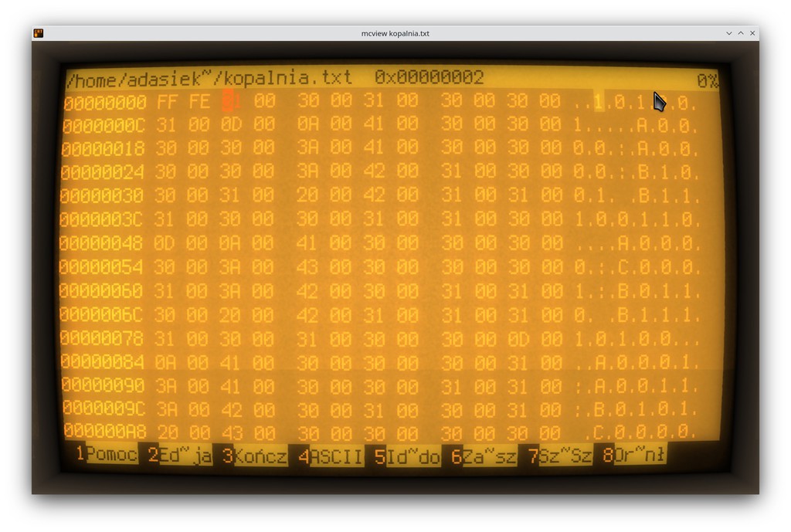Click byte 43 in row 00000054
This screenshot has width=791, height=532.
pyautogui.click(x=307, y=266)
